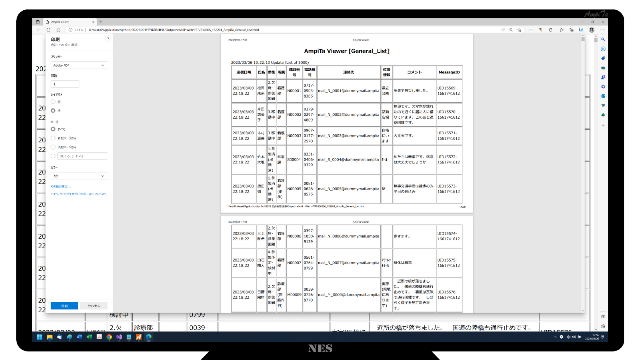Viewport: 640px width, 360px height.
Task: Launch Google Chrome from the taskbar
Action: click(x=109, y=337)
